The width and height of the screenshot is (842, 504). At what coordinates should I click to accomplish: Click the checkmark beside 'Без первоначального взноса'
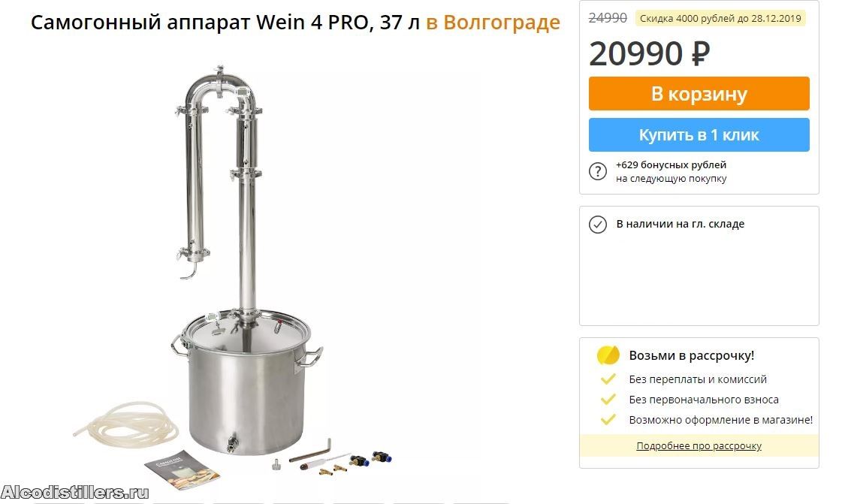[608, 400]
